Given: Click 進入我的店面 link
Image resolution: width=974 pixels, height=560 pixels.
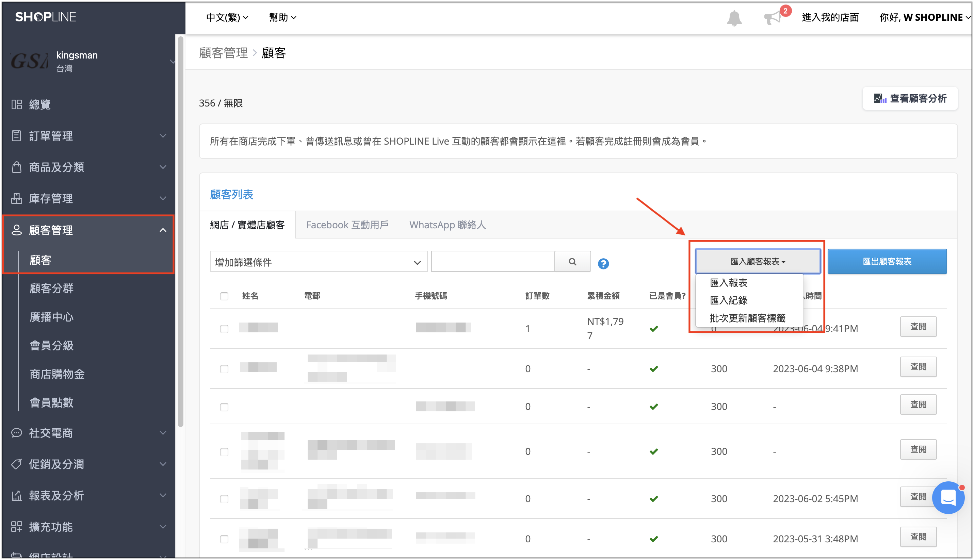Looking at the screenshot, I should (830, 17).
